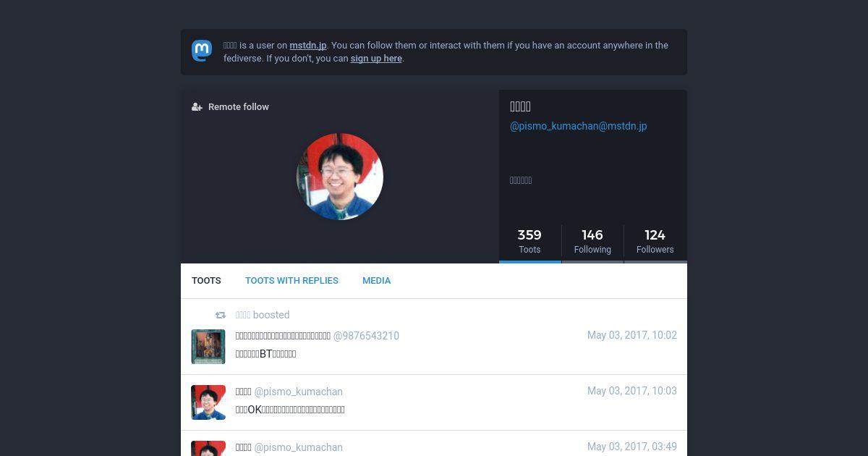Switch to the TOOTS tab
This screenshot has width=868, height=456.
click(206, 281)
